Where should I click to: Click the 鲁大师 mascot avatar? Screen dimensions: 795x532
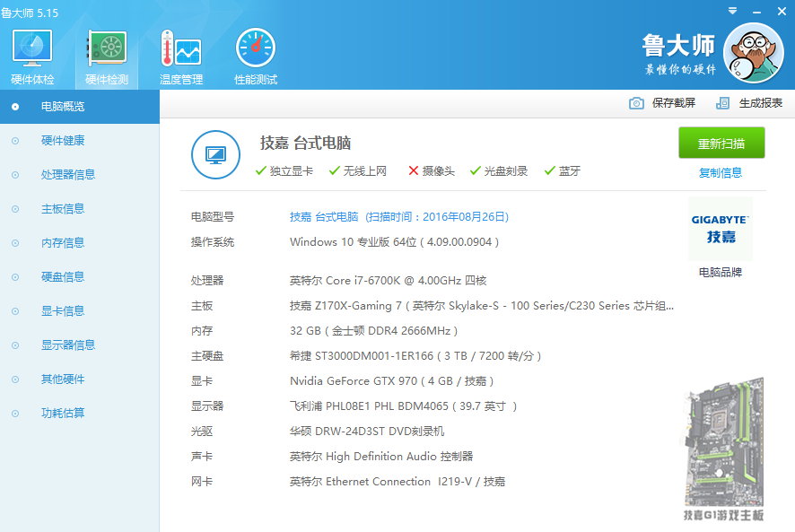pyautogui.click(x=754, y=53)
